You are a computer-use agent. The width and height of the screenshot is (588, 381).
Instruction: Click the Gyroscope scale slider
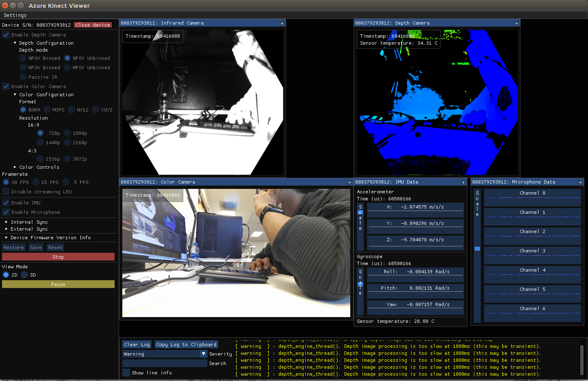point(360,291)
